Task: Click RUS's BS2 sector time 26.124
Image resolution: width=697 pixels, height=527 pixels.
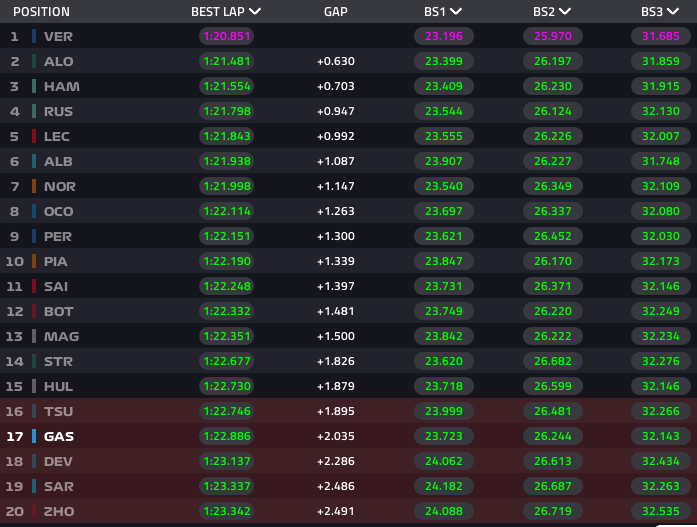Action: pos(553,111)
